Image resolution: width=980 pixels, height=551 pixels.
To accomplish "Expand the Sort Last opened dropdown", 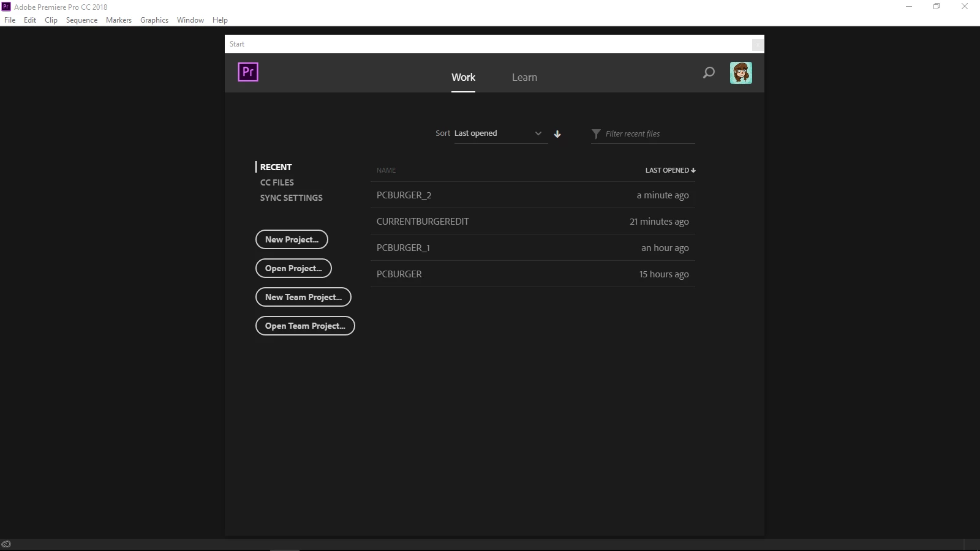I will click(500, 133).
